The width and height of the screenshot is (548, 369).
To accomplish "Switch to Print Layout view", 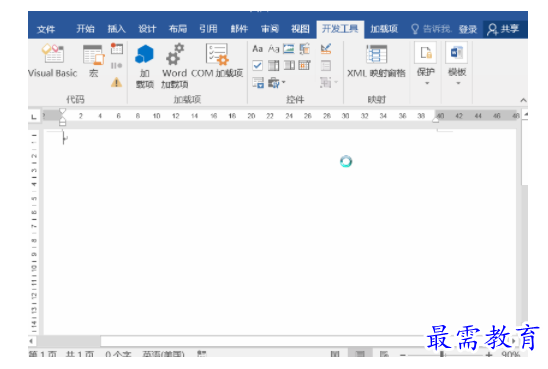I will click(x=360, y=354).
